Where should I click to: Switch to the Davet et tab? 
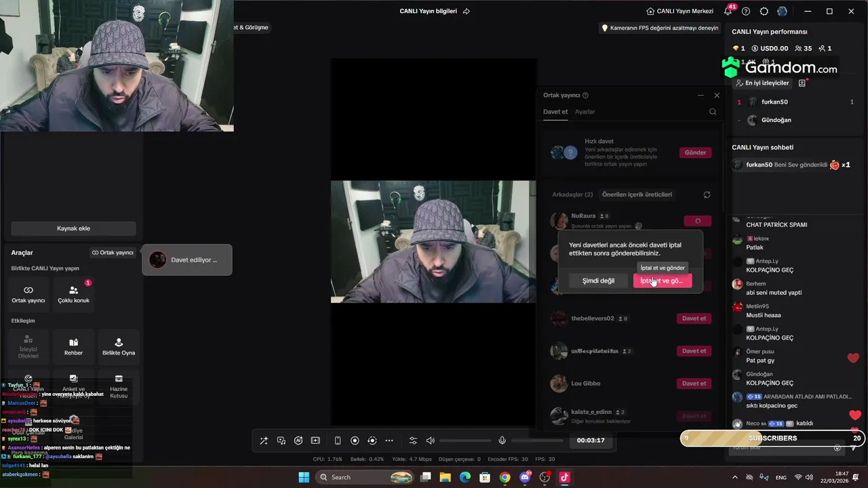(555, 112)
